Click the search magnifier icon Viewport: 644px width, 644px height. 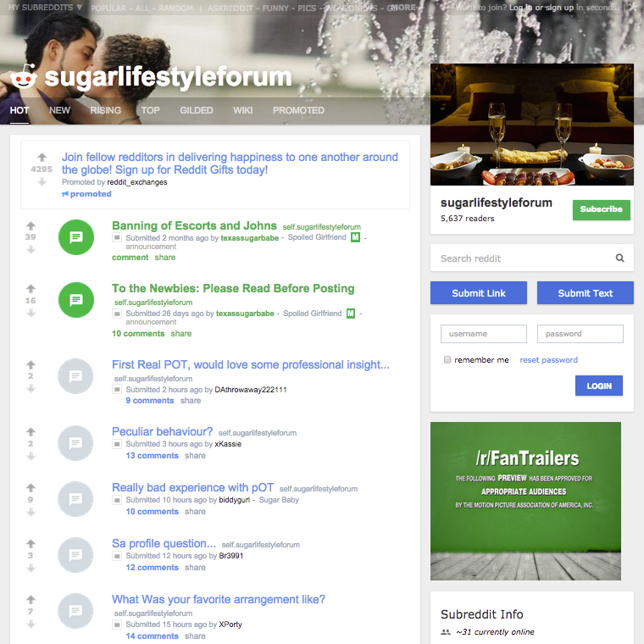tap(619, 258)
